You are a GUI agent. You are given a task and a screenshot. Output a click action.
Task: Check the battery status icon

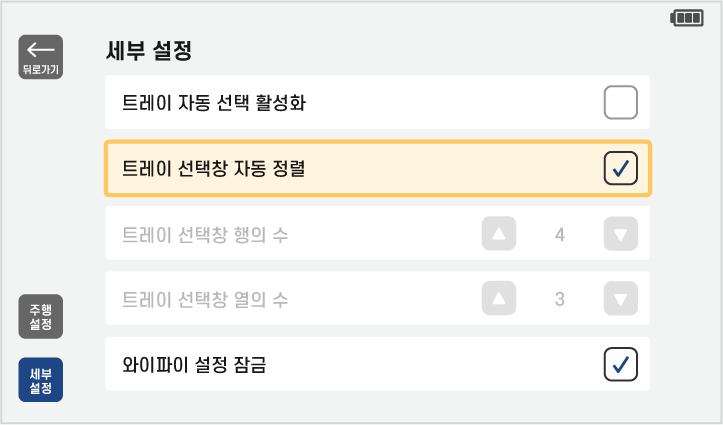pos(687,17)
